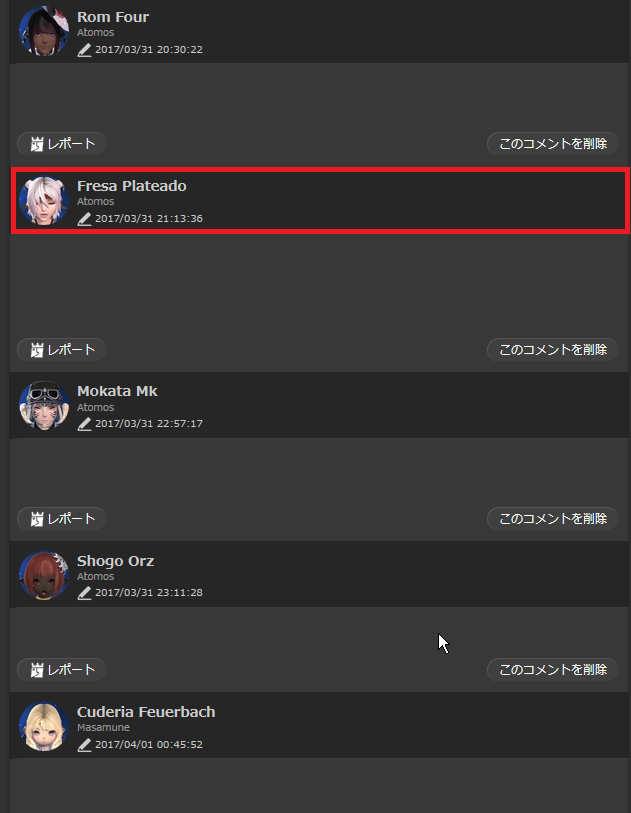Delete Mokata Mk's comment

553,518
